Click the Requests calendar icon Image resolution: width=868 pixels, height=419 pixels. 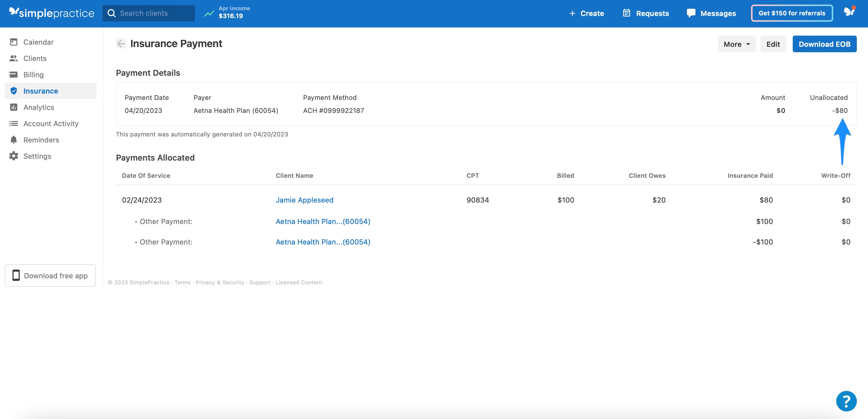[x=627, y=13]
